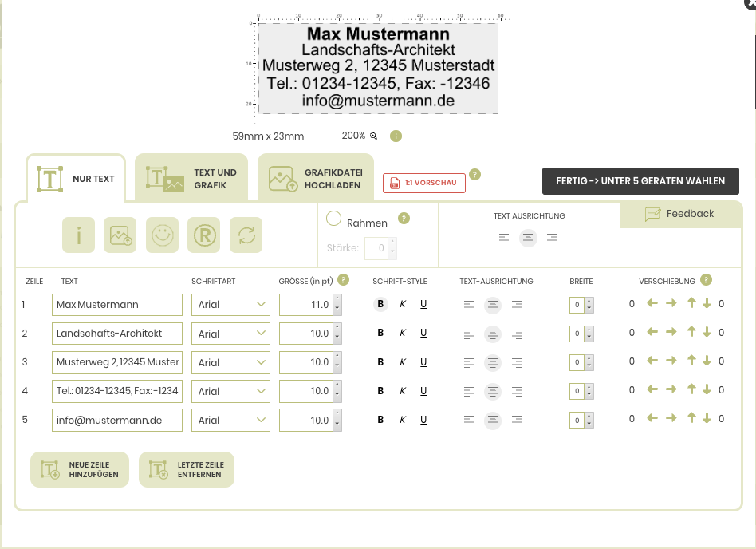This screenshot has height=549, width=756.
Task: Click row 4 font size 10.0 stepper
Action: point(337,391)
